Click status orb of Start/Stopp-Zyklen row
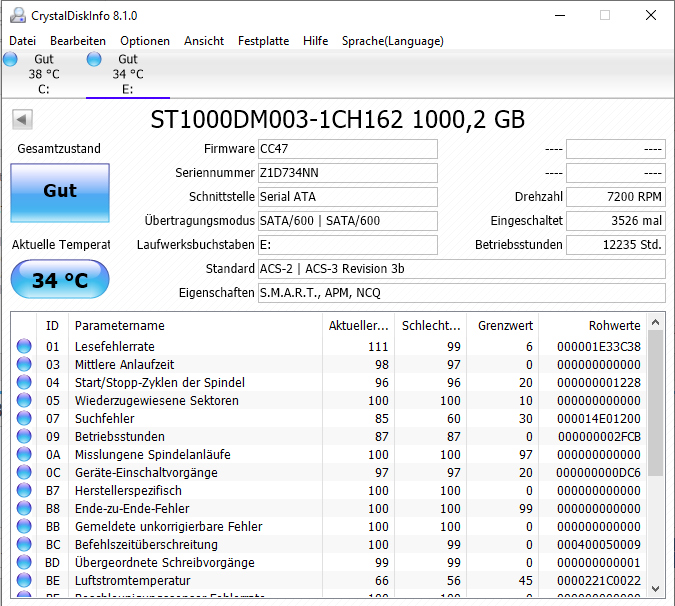The height and width of the screenshot is (606, 675). point(24,383)
